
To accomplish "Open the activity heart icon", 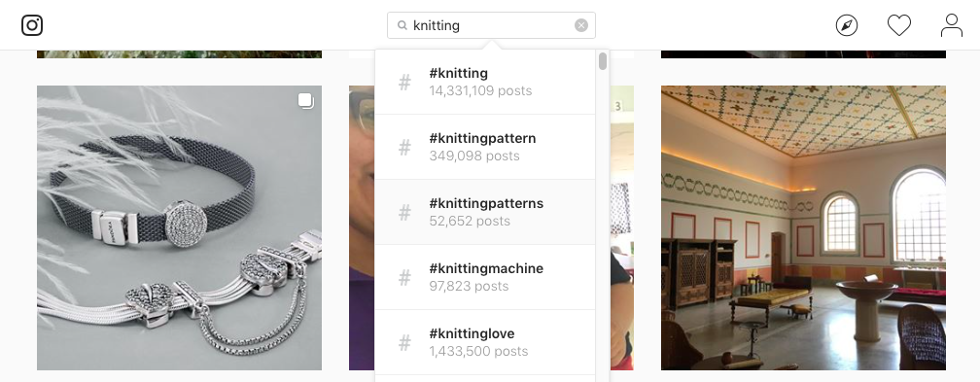I will tap(898, 25).
